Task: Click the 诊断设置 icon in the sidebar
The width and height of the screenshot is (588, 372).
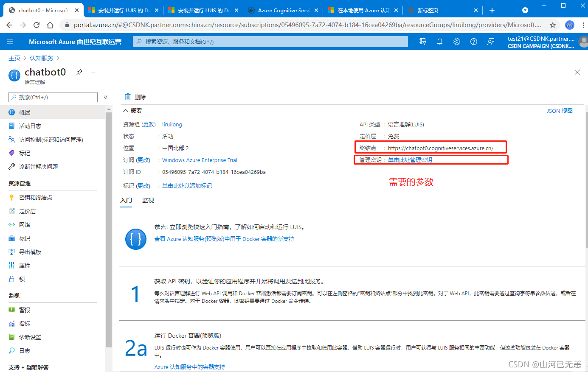Action: tap(12, 337)
